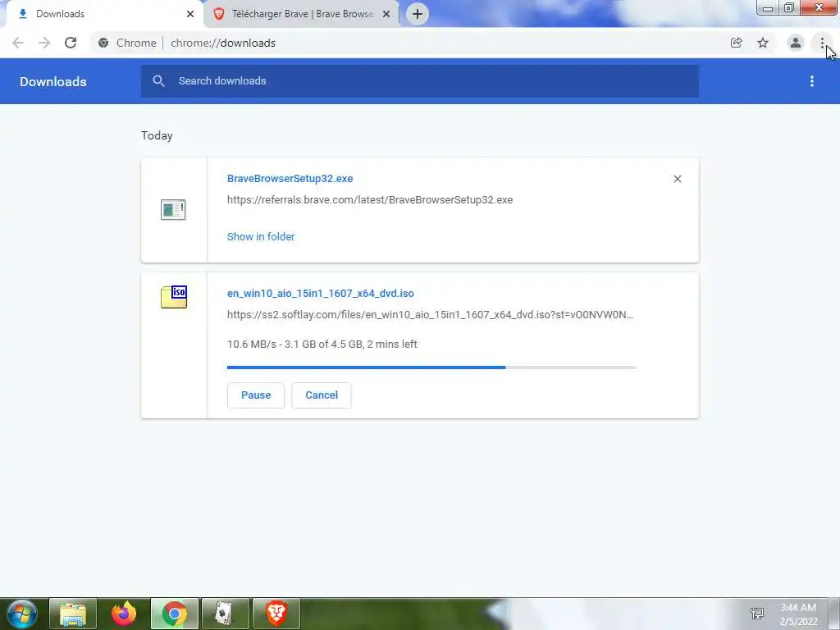Screen dimensions: 840x630
Task: Focus the Search downloads field
Action: 419,81
